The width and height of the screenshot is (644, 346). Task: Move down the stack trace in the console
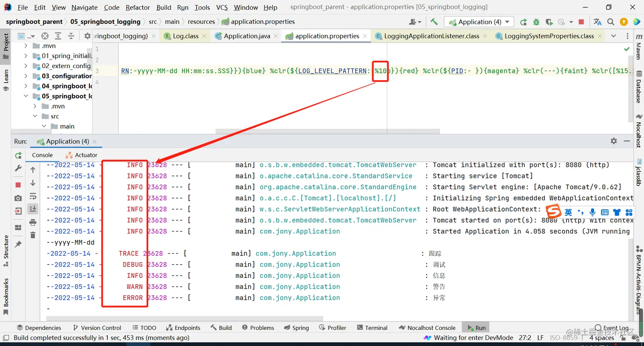coord(33,183)
